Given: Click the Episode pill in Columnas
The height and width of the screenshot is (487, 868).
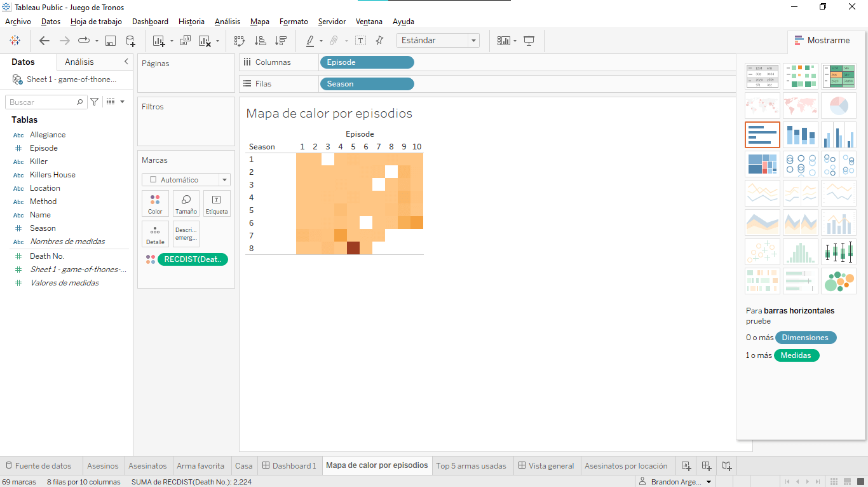Looking at the screenshot, I should tap(367, 62).
